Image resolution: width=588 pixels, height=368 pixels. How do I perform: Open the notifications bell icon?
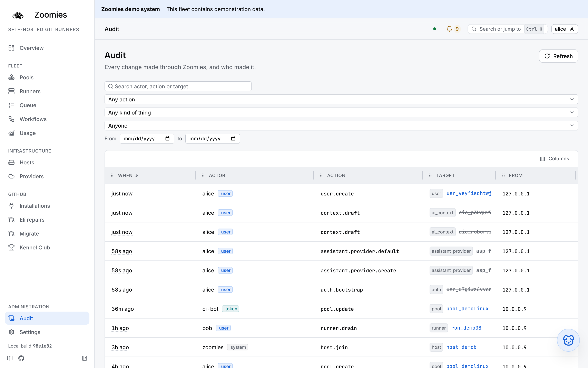point(449,29)
